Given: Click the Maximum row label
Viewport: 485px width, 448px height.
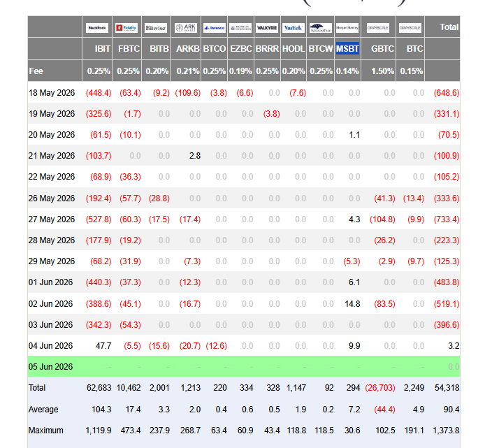Looking at the screenshot, I should tap(46, 431).
